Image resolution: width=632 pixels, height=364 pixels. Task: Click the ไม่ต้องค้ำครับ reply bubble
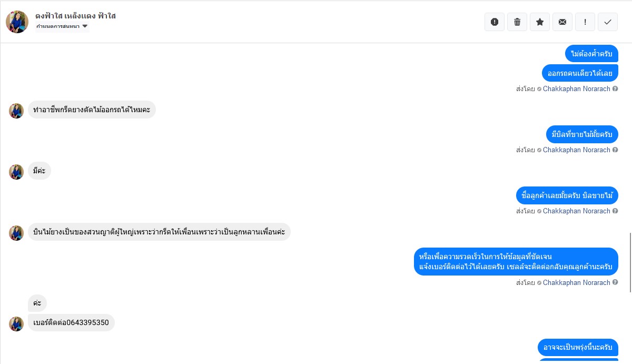591,54
